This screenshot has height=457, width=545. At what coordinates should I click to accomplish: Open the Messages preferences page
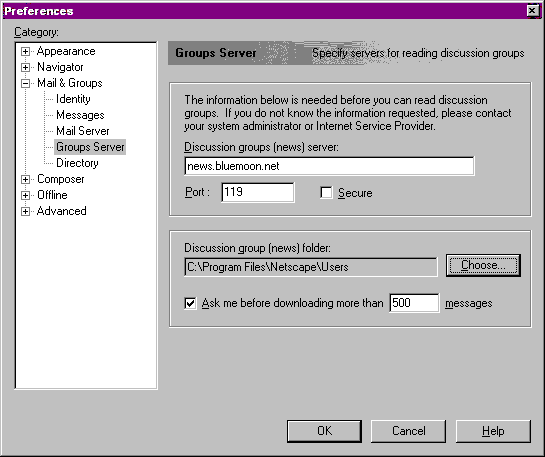80,115
